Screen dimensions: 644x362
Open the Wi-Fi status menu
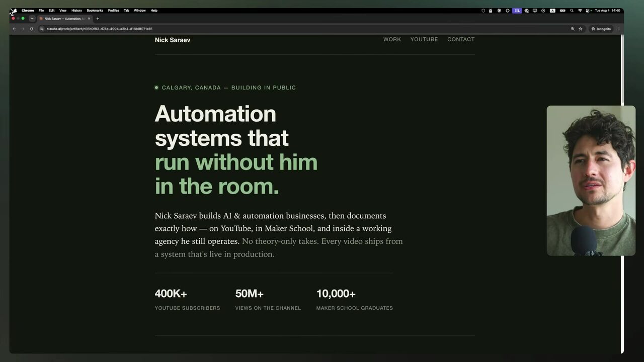click(580, 11)
